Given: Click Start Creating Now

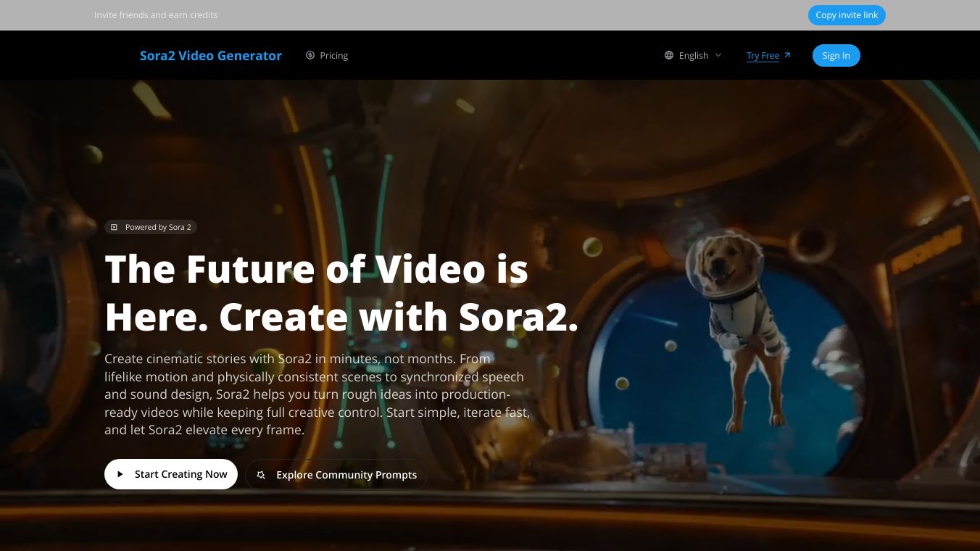Looking at the screenshot, I should pos(171,474).
